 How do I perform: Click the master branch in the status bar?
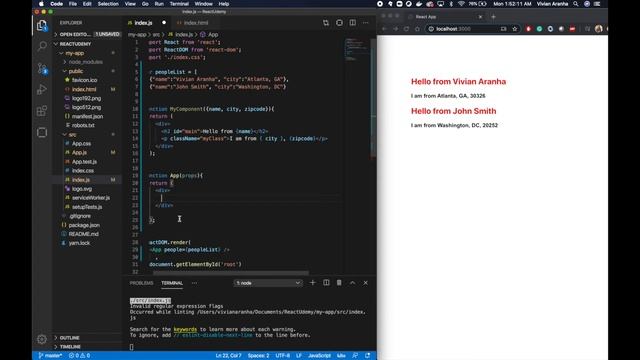click(50, 356)
